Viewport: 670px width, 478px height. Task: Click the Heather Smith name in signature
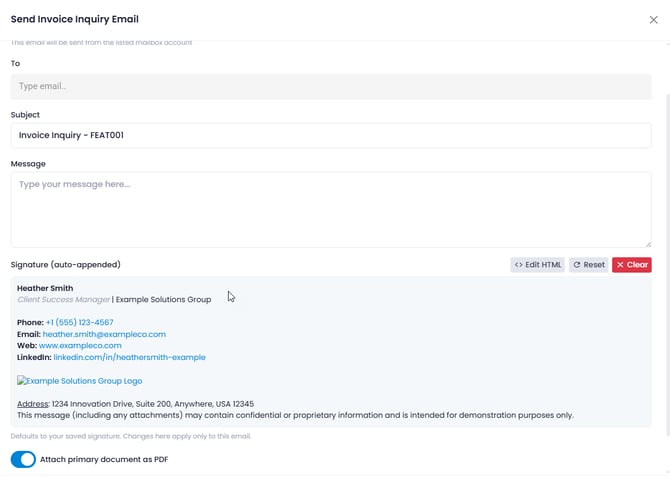coord(45,288)
